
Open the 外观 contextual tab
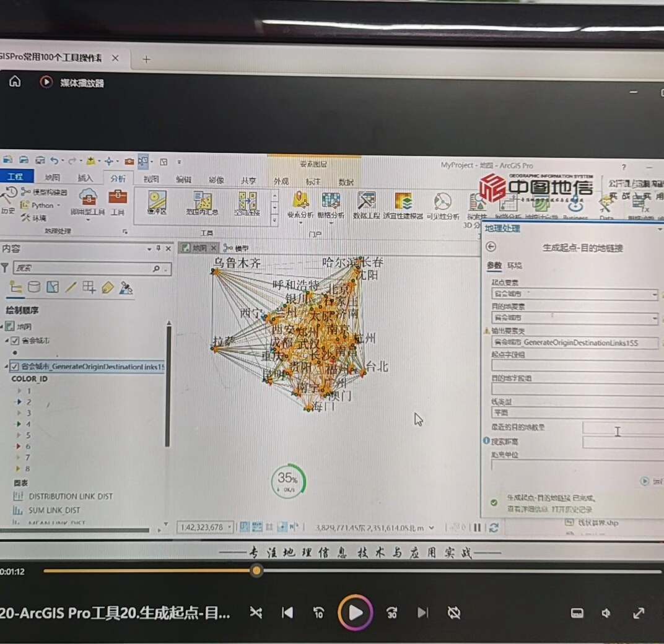pyautogui.click(x=281, y=181)
